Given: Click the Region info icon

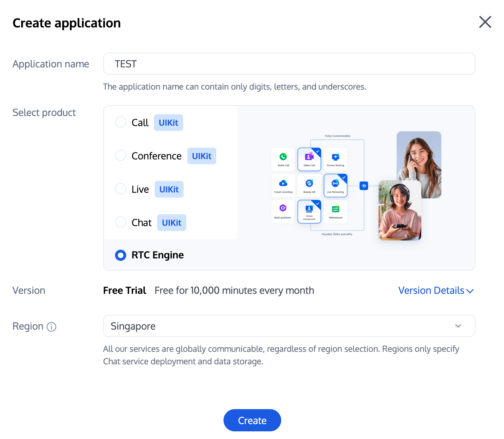Looking at the screenshot, I should (x=51, y=327).
